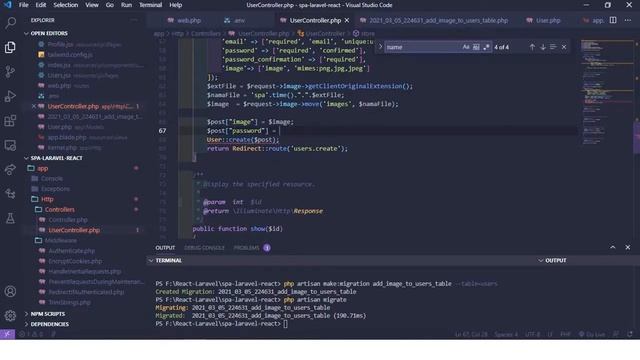Collapse the SPA-LARAVEL-REACT section
The image size is (640, 360).
(x=56, y=158)
